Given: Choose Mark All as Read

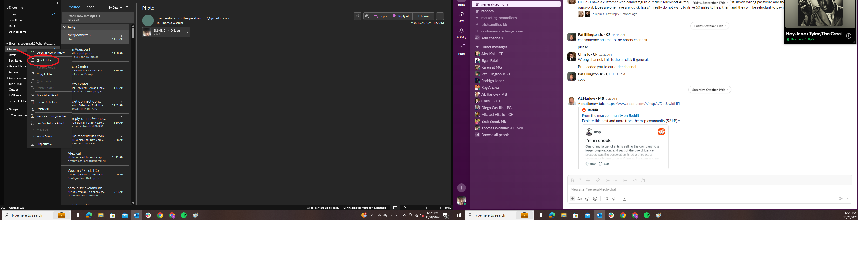Looking at the screenshot, I should tap(49, 96).
